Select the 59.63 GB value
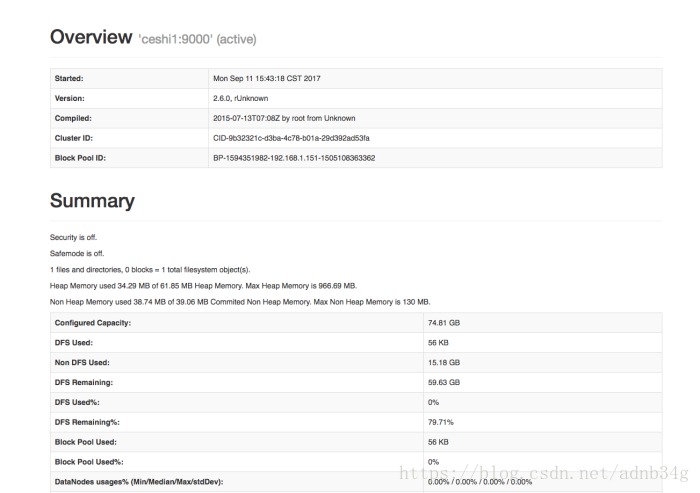The height and width of the screenshot is (493, 700). (x=444, y=382)
